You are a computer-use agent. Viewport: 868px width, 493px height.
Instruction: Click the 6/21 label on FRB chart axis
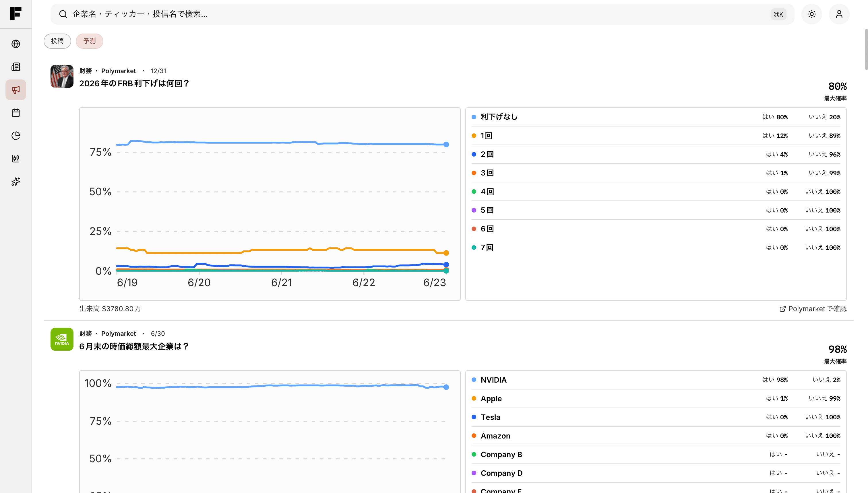click(282, 283)
